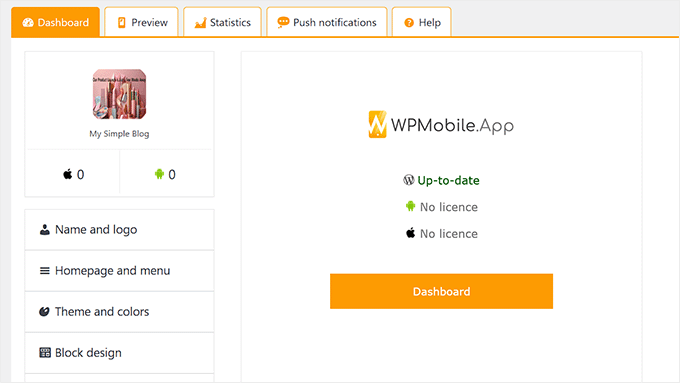The image size is (680, 383).
Task: Open the Dashboard tab
Action: coord(56,22)
